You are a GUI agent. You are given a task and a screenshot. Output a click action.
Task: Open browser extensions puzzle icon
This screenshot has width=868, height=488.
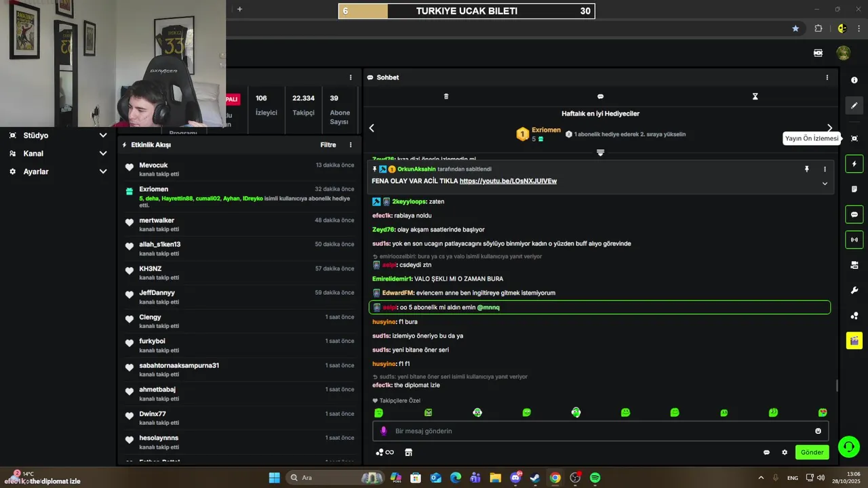pos(818,28)
